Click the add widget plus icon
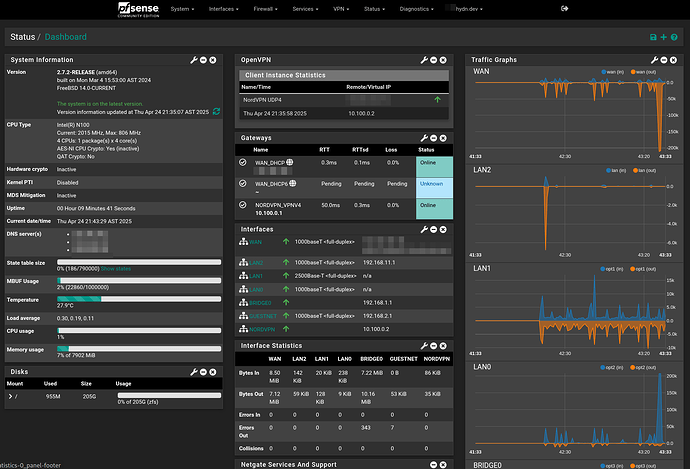690x469 pixels. click(x=664, y=37)
